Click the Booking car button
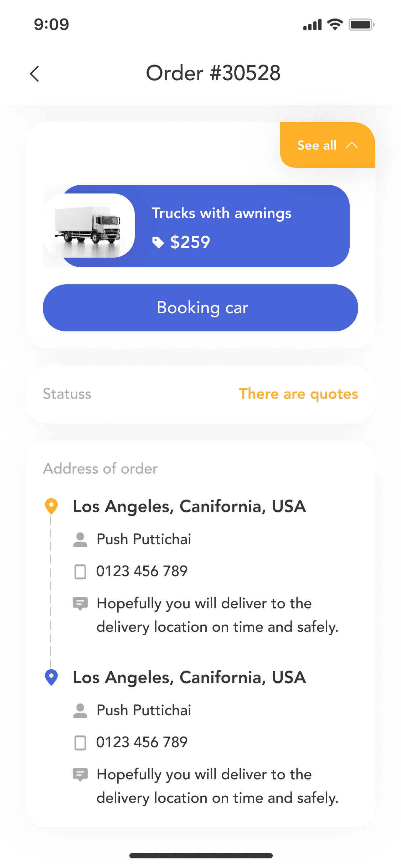 [x=200, y=308]
